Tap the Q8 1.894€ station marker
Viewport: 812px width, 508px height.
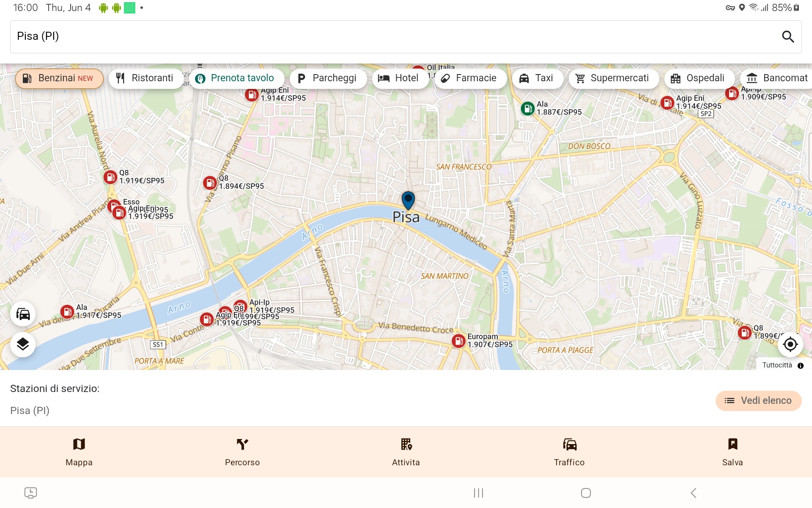pyautogui.click(x=210, y=183)
